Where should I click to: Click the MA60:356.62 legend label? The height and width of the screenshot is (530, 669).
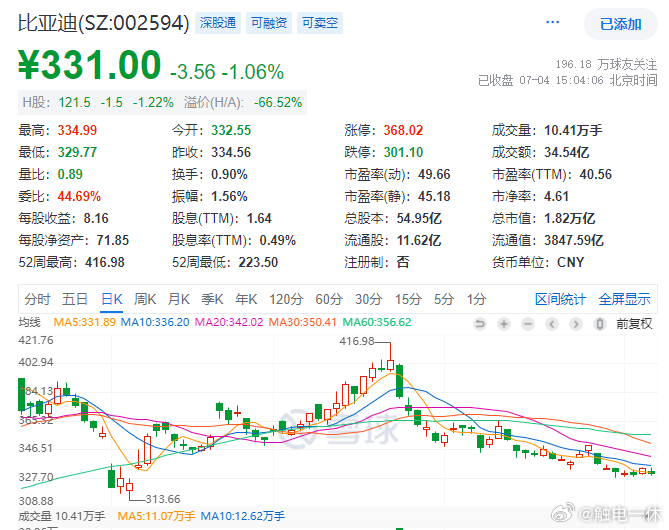pyautogui.click(x=377, y=322)
